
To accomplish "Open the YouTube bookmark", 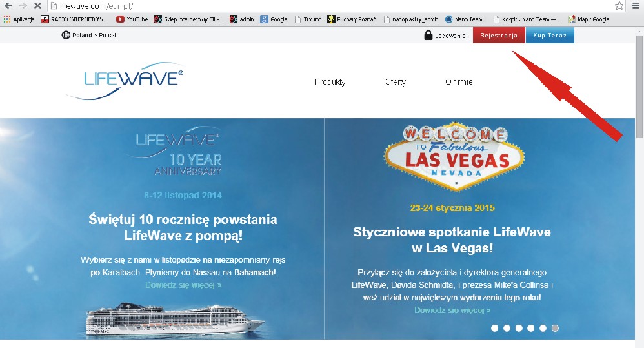I will tap(132, 19).
